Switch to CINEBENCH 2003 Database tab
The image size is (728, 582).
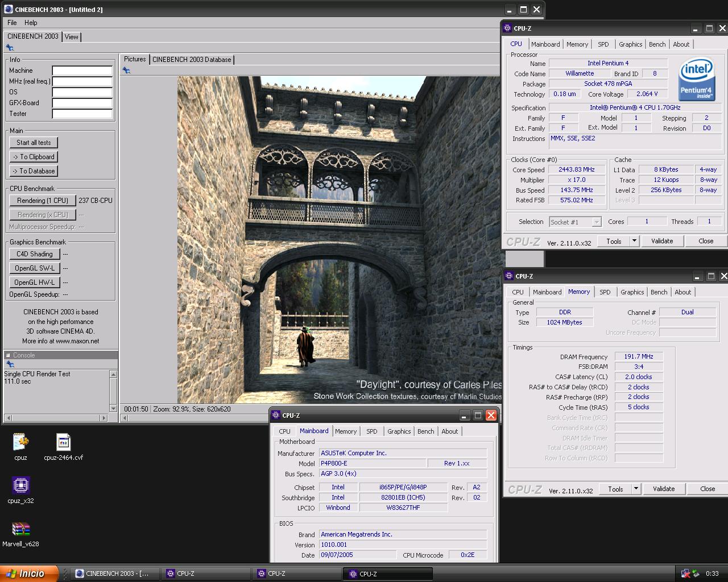click(192, 59)
